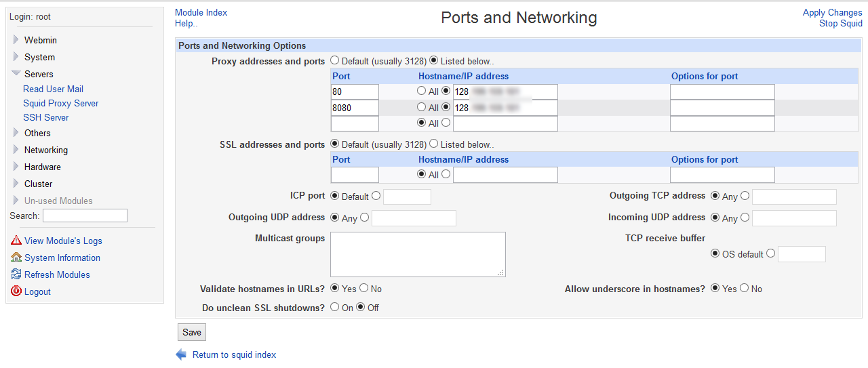This screenshot has height=368, width=868.
Task: Click the System Information house icon
Action: coord(16,258)
